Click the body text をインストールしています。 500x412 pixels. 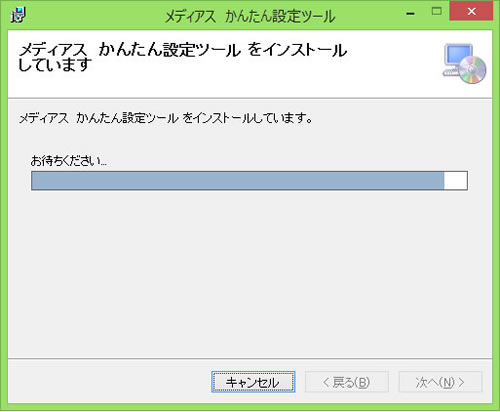(247, 118)
